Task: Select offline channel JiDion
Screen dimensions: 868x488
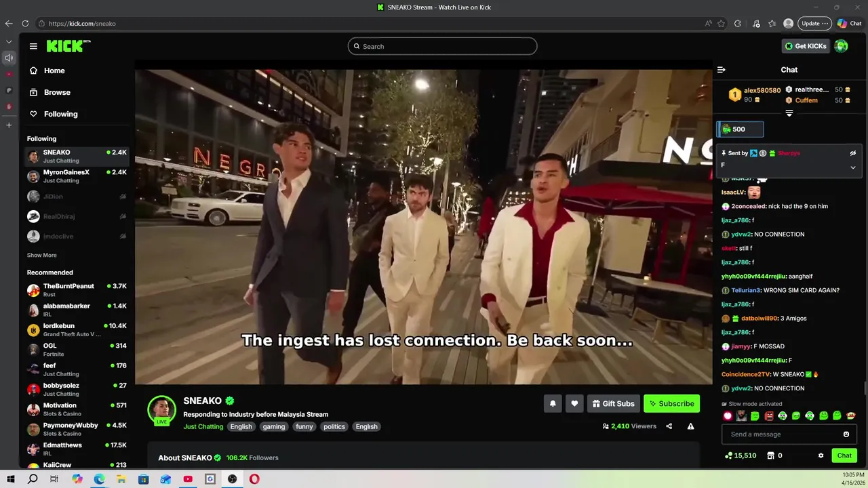Action: click(x=76, y=197)
